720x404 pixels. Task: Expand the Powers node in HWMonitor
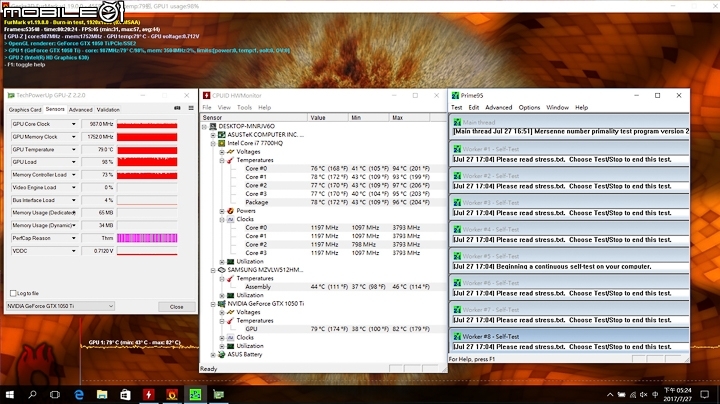click(222, 211)
